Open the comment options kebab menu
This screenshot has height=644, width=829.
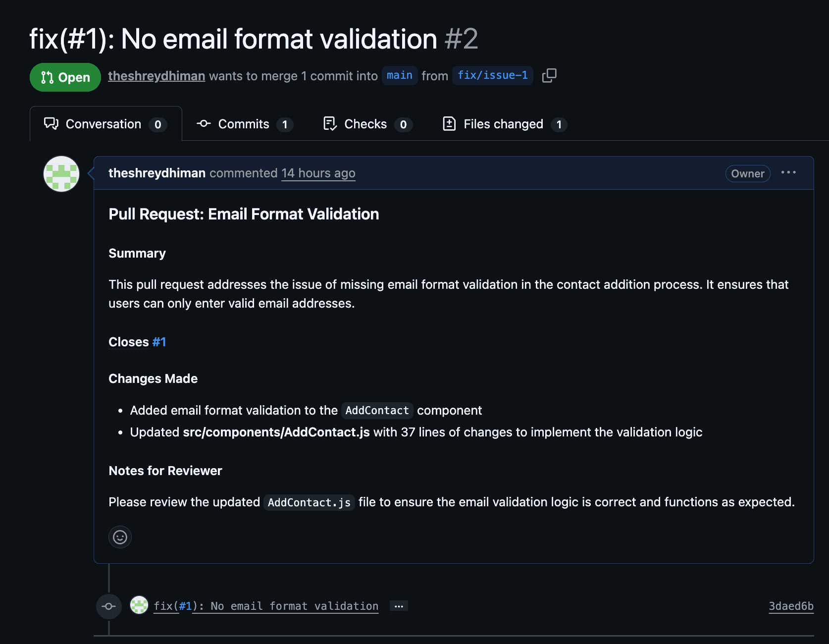coord(788,172)
